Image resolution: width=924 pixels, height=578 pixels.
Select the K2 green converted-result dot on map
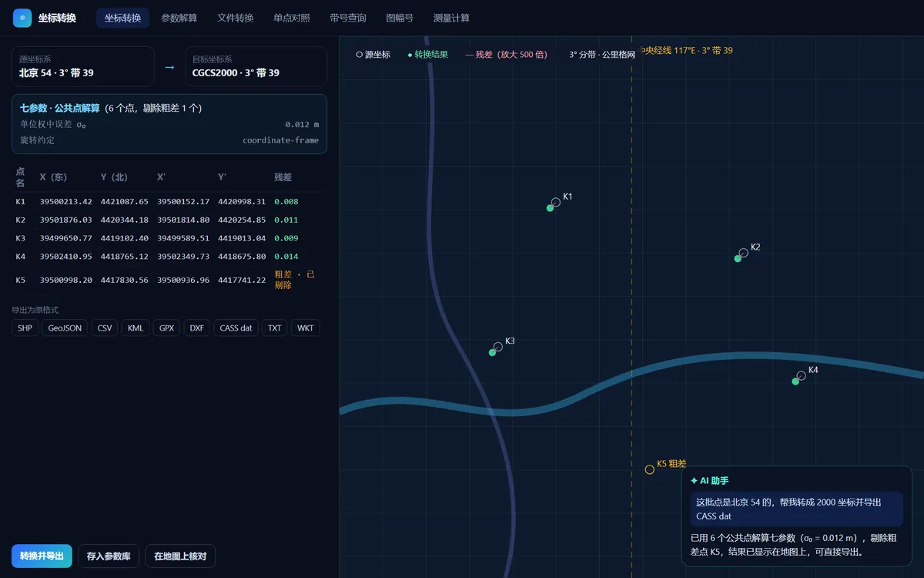738,258
